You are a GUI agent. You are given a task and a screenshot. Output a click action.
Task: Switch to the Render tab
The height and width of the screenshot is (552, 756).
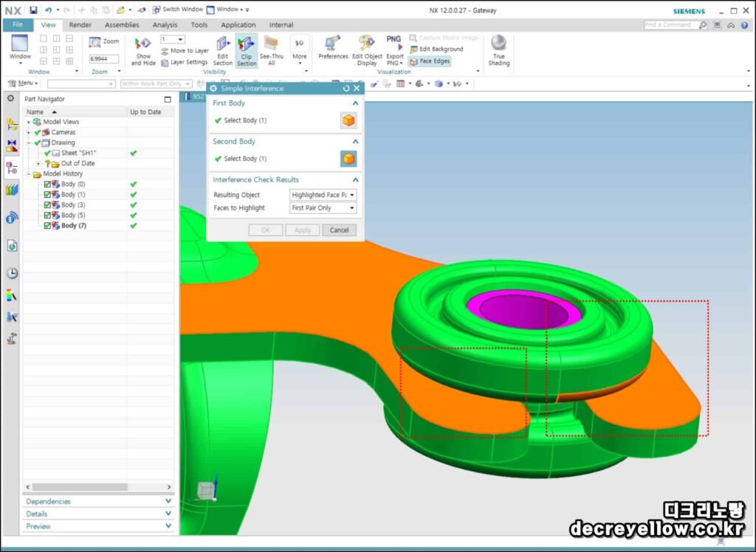(80, 25)
